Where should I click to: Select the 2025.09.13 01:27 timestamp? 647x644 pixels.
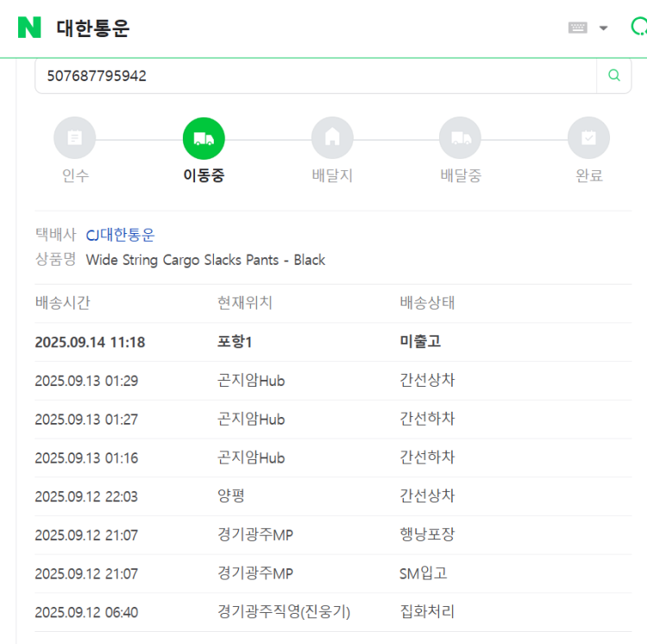coord(86,420)
